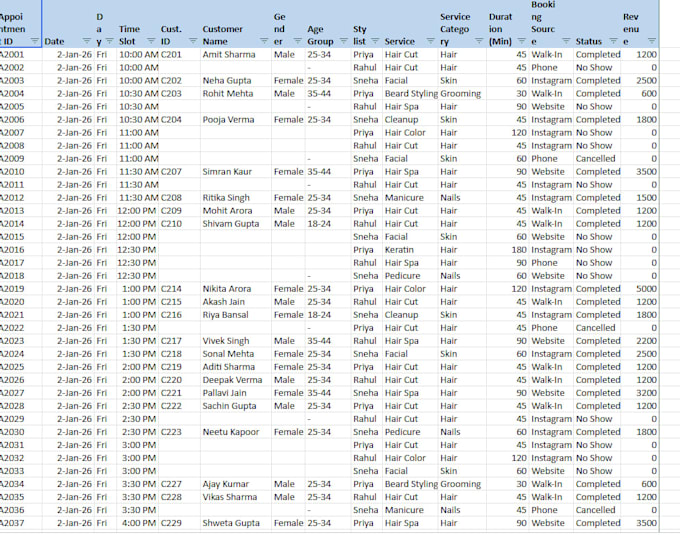Select Cancelled status in row A2009
Image resolution: width=680 pixels, height=535 pixels.
point(597,159)
